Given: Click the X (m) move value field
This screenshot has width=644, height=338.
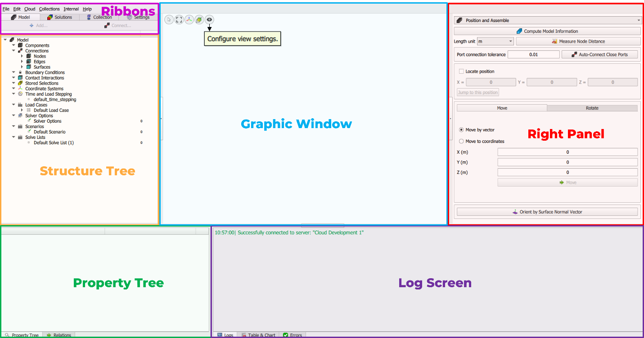Looking at the screenshot, I should coord(567,152).
